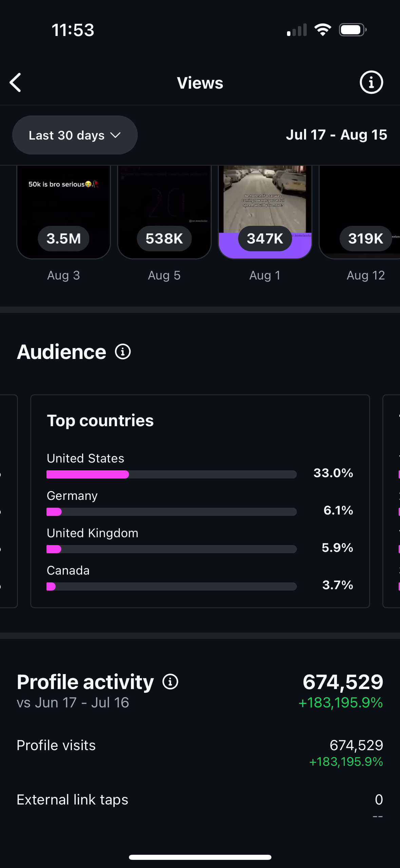Select the United States audience bar
The width and height of the screenshot is (400, 868).
(x=171, y=474)
